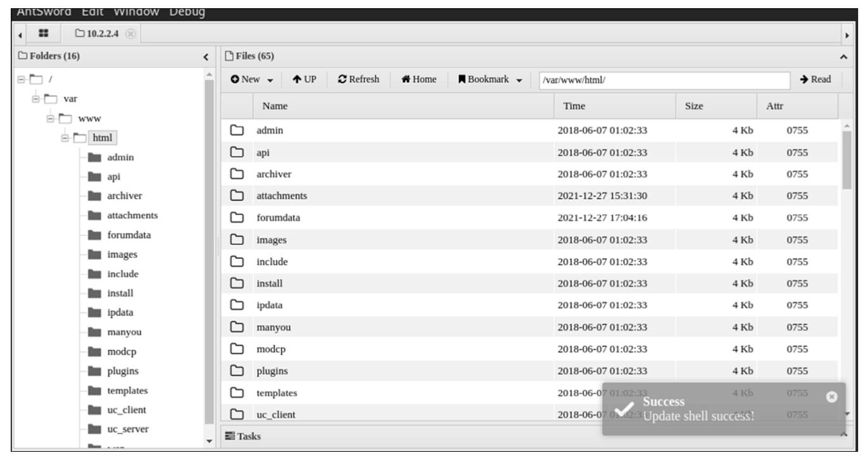This screenshot has height=460, width=868.
Task: Click the modcp folder icon in file list
Action: 237,349
